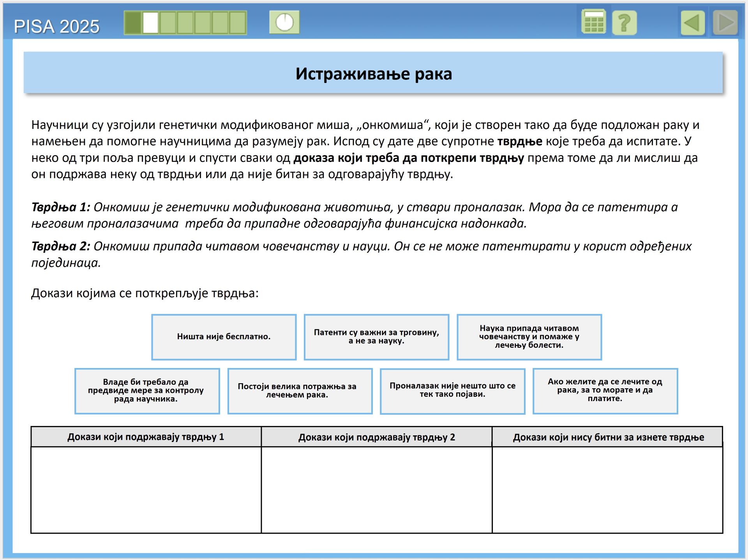
Task: Click drop area under 'Докази који подржавају тврдњу 1'
Action: click(x=146, y=490)
